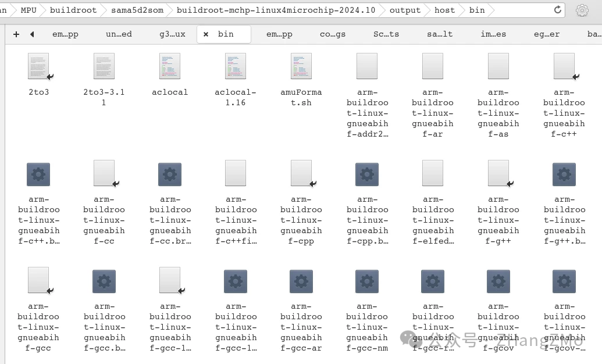Select the gnueabihf-cpp link icon
The height and width of the screenshot is (364, 602).
tap(301, 173)
